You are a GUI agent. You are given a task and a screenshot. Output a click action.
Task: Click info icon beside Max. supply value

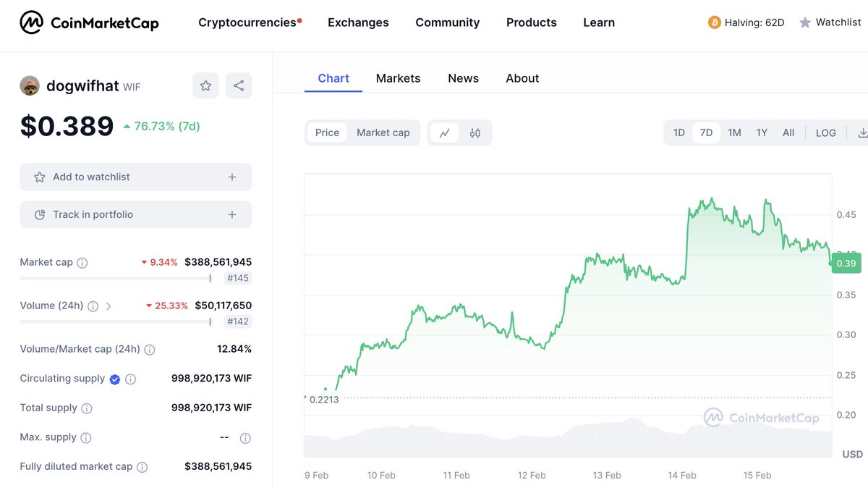point(245,438)
